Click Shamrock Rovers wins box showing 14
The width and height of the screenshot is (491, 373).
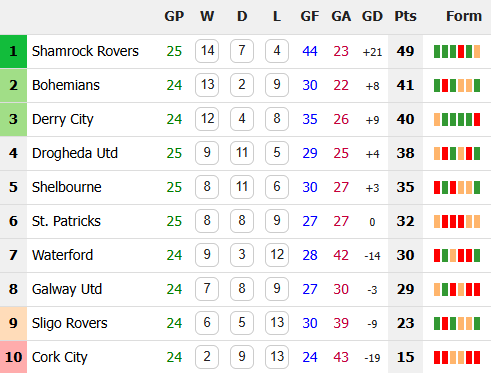[207, 51]
